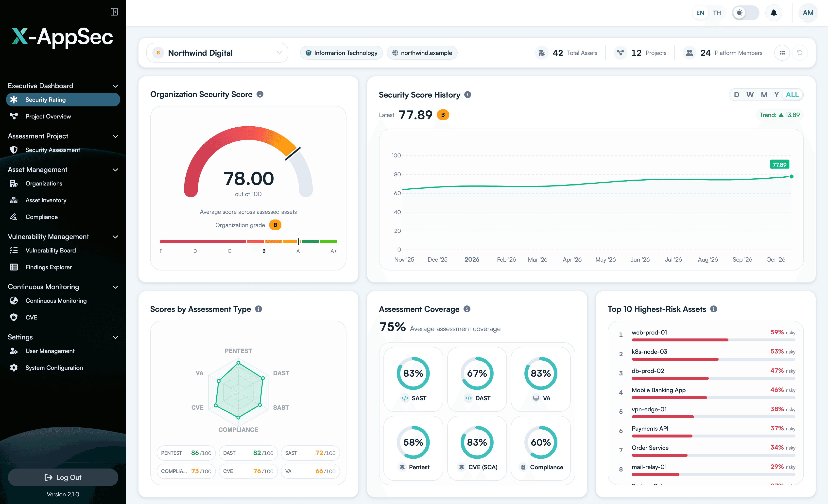The image size is (828, 504).
Task: Select the ALL history range
Action: click(792, 95)
